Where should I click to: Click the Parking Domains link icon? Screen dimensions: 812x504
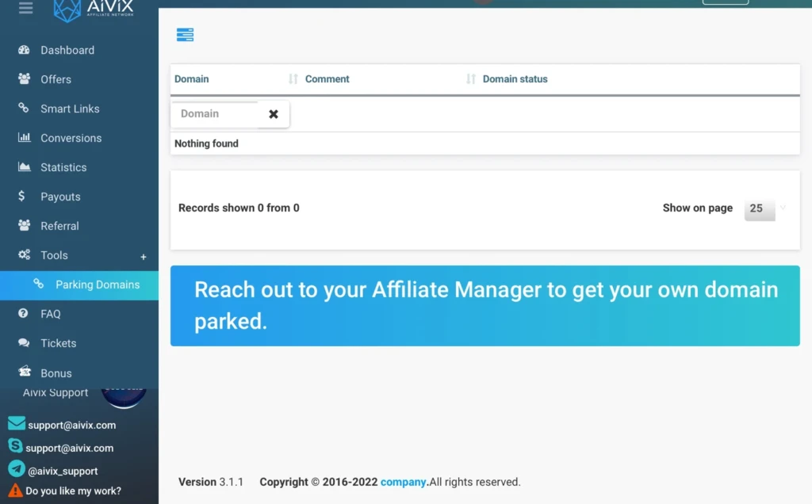click(38, 284)
